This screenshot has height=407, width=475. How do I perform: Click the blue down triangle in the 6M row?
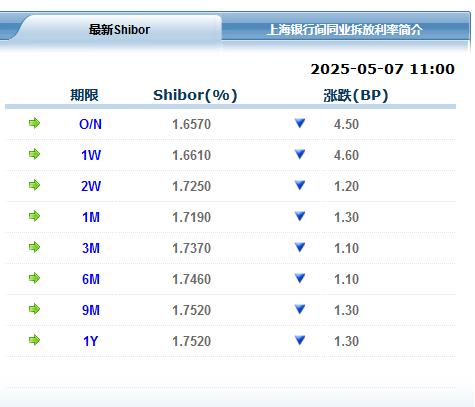point(300,278)
